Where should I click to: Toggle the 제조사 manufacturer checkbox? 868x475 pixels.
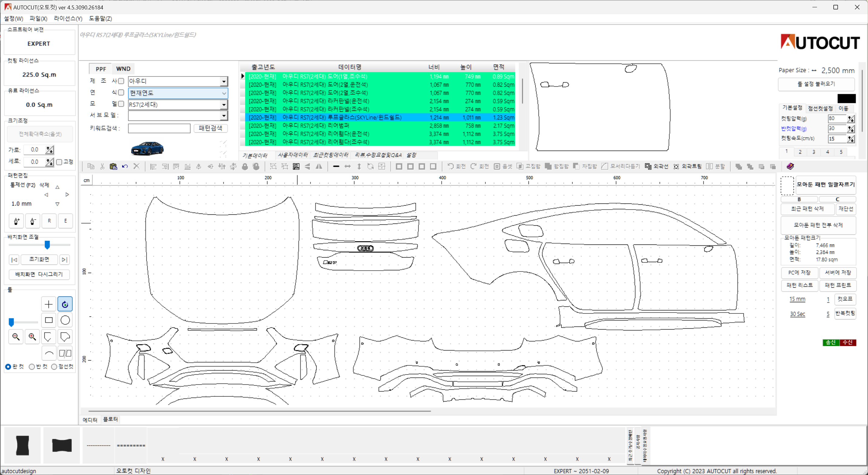[x=121, y=81]
